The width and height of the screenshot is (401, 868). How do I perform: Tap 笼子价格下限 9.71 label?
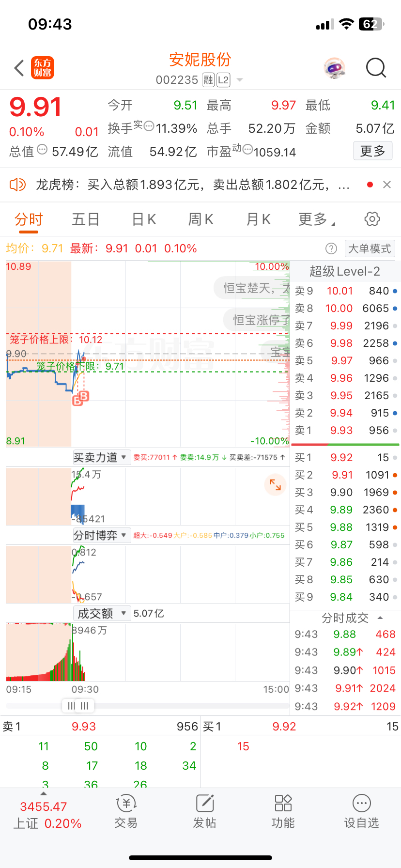coord(80,366)
